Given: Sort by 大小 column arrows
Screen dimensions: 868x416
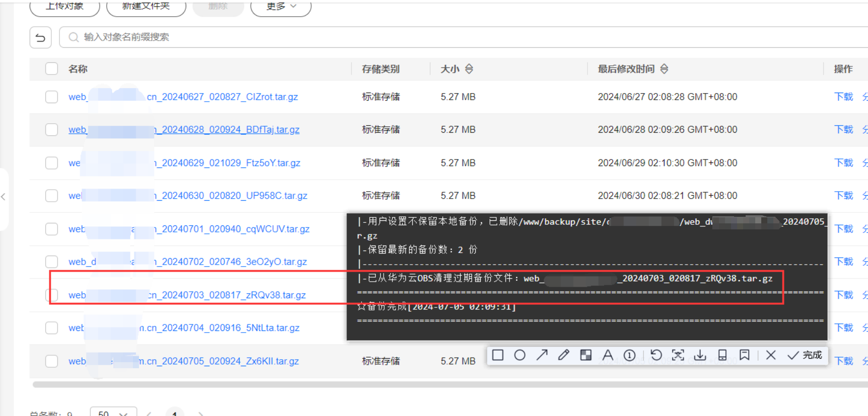Looking at the screenshot, I should (469, 69).
